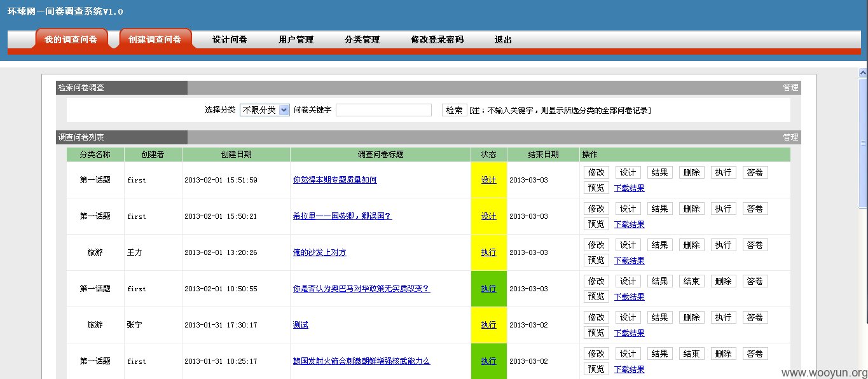The height and width of the screenshot is (379, 868).
Task: Click 设计 status of 你觉得本期专题质量如何
Action: pyautogui.click(x=488, y=180)
